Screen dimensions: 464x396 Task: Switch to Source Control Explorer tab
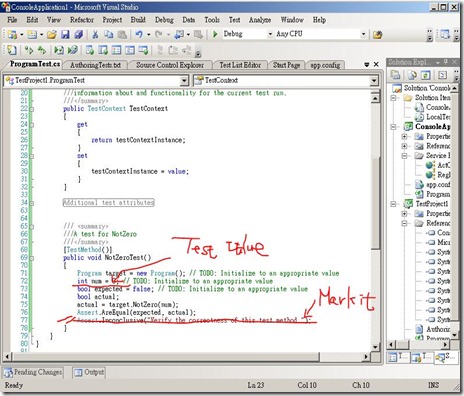pyautogui.click(x=170, y=65)
